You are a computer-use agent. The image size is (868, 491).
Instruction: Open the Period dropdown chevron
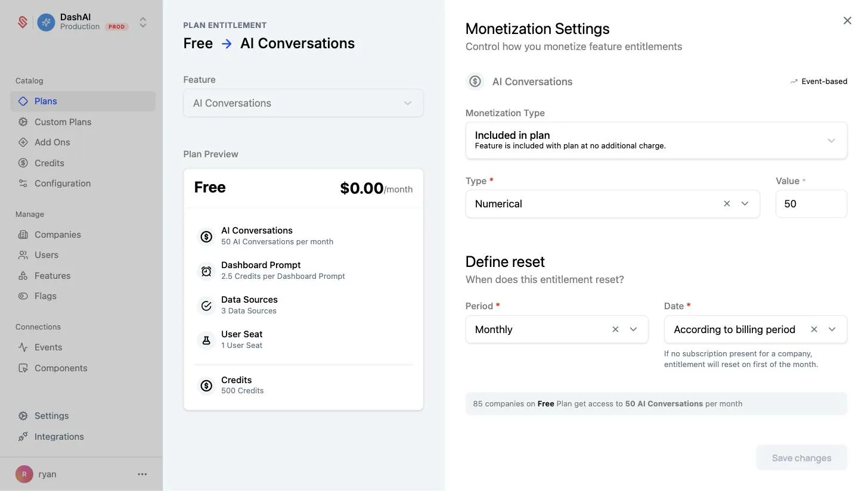pyautogui.click(x=633, y=330)
